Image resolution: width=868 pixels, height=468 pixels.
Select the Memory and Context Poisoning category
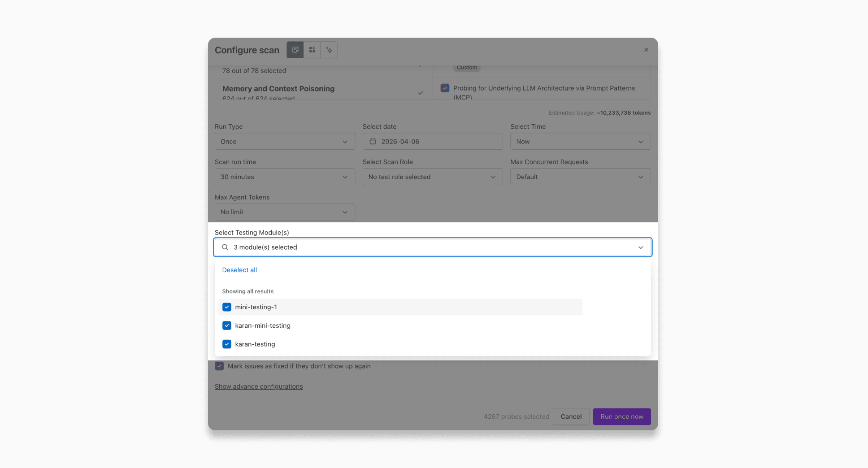(323, 90)
